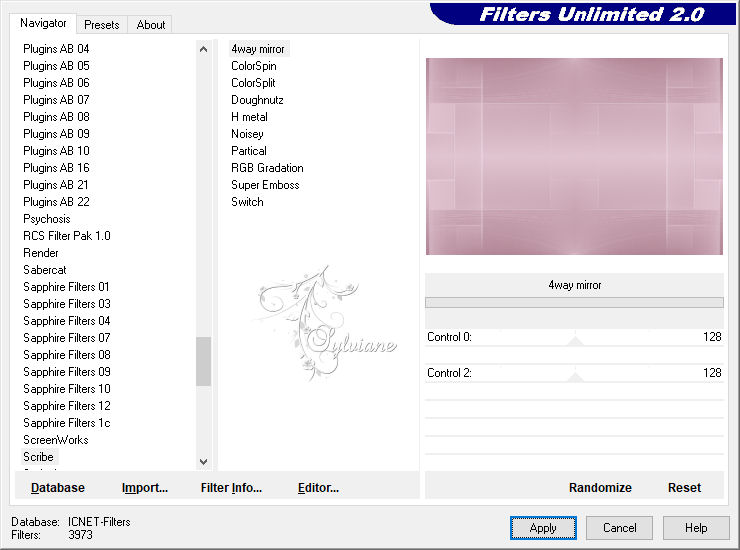Click the list scroll-down arrow
The height and width of the screenshot is (550, 740).
point(203,462)
